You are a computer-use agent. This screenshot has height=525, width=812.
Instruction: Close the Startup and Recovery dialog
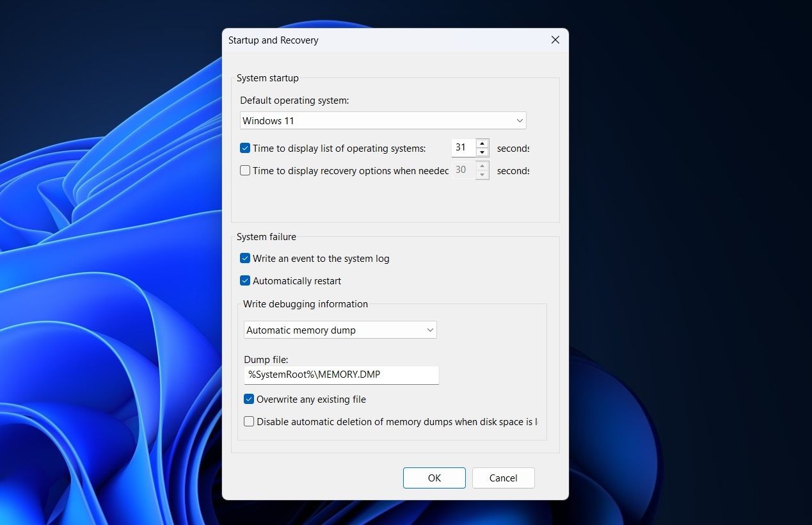coord(555,40)
